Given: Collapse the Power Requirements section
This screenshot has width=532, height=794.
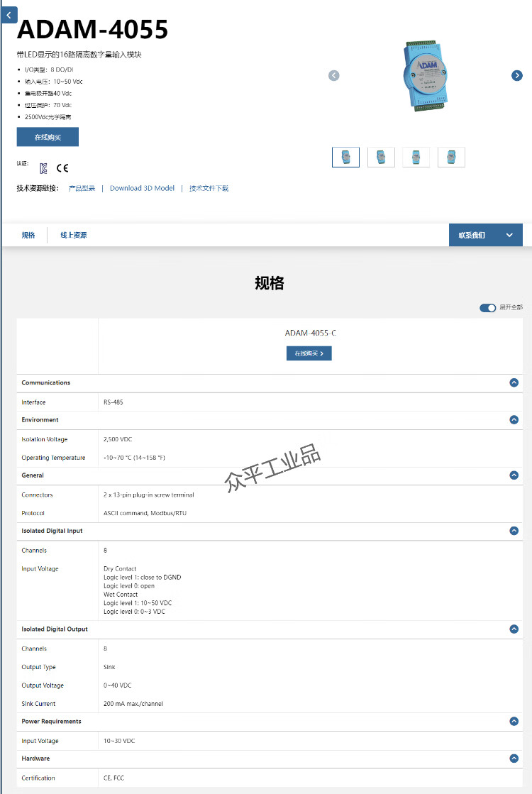Looking at the screenshot, I should point(514,722).
